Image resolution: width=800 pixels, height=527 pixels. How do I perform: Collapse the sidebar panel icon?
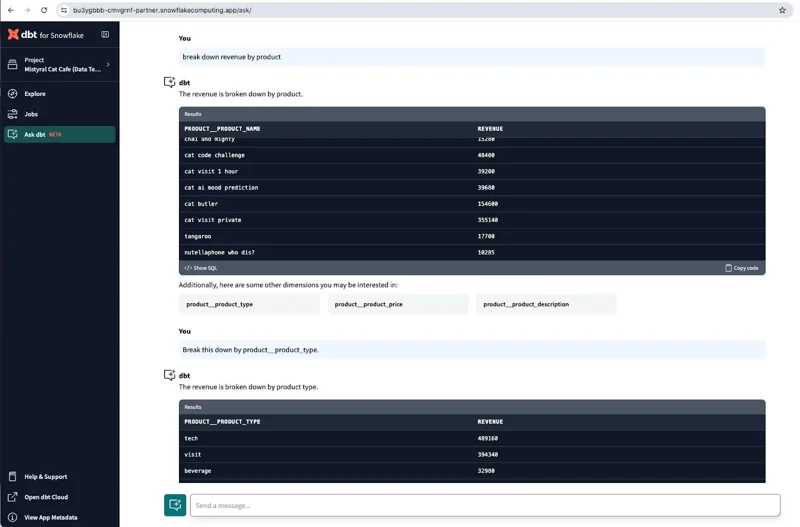[x=105, y=35]
